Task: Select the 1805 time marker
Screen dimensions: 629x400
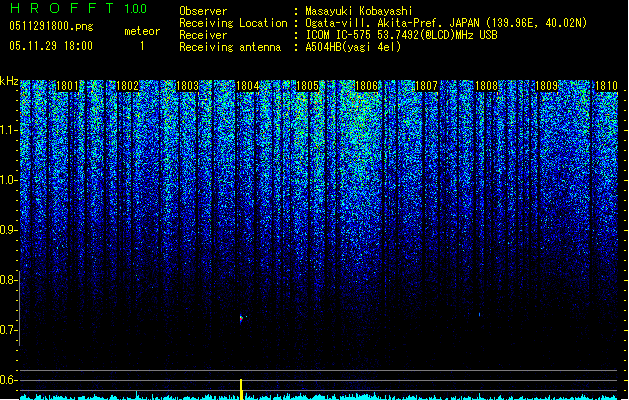Action: point(307,86)
